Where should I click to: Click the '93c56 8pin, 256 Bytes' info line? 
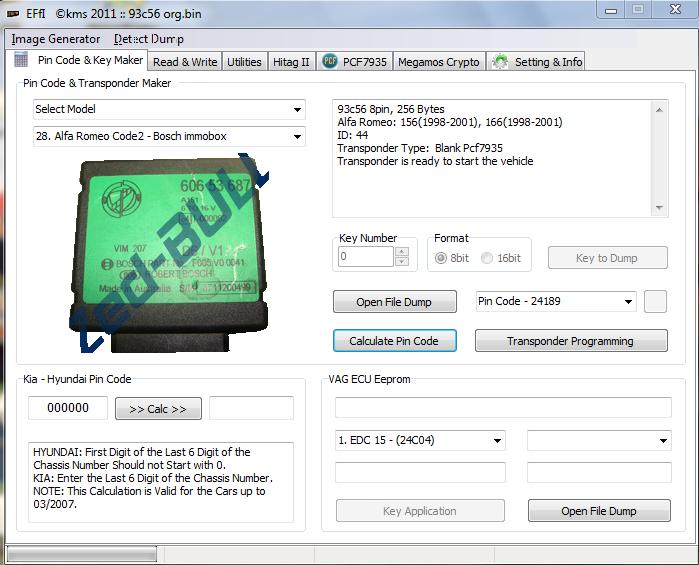click(x=391, y=109)
